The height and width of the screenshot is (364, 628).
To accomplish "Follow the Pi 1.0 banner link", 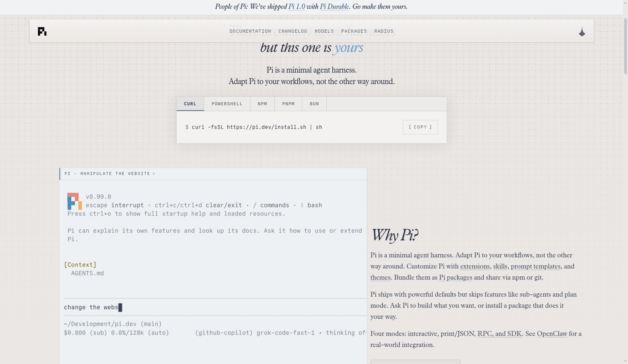I will click(x=297, y=7).
